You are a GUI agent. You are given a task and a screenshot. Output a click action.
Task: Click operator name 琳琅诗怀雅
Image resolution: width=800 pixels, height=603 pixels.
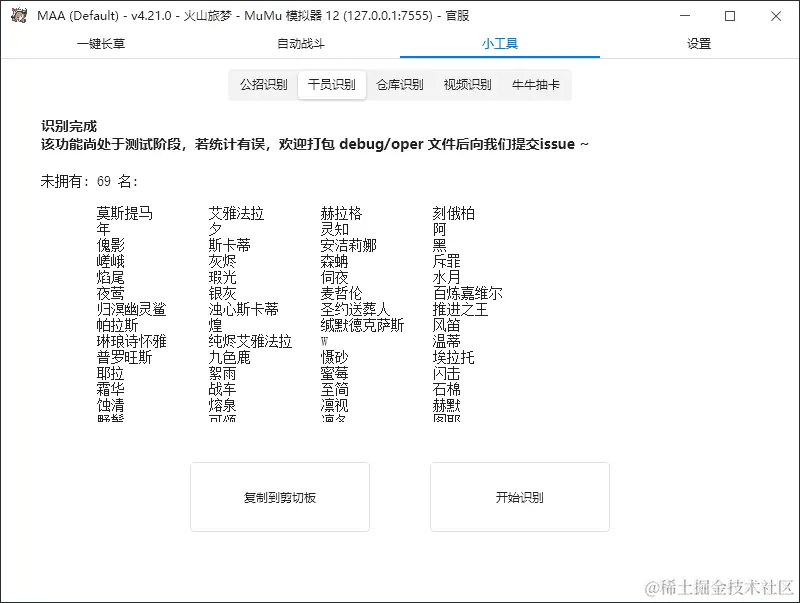coord(132,341)
